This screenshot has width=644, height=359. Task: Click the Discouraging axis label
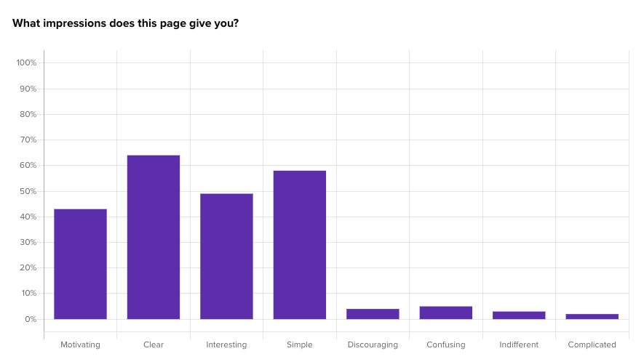click(373, 344)
